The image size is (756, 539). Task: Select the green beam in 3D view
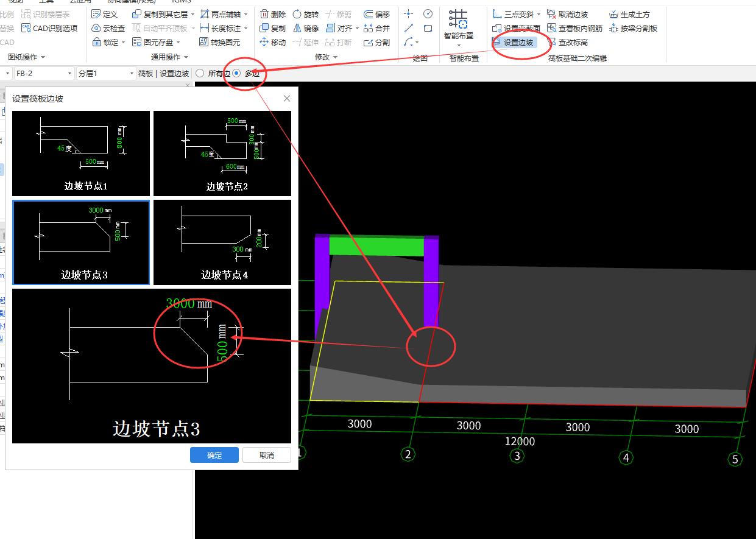pos(376,246)
